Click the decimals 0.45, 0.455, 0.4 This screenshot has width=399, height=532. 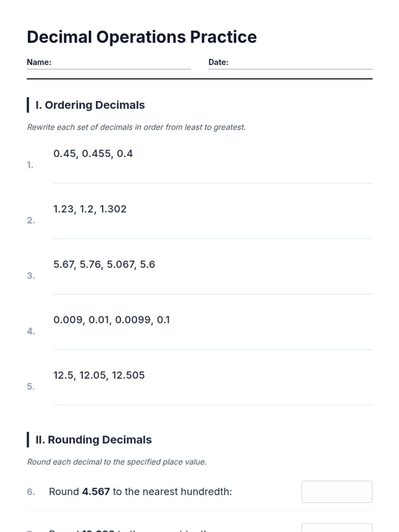tap(93, 154)
